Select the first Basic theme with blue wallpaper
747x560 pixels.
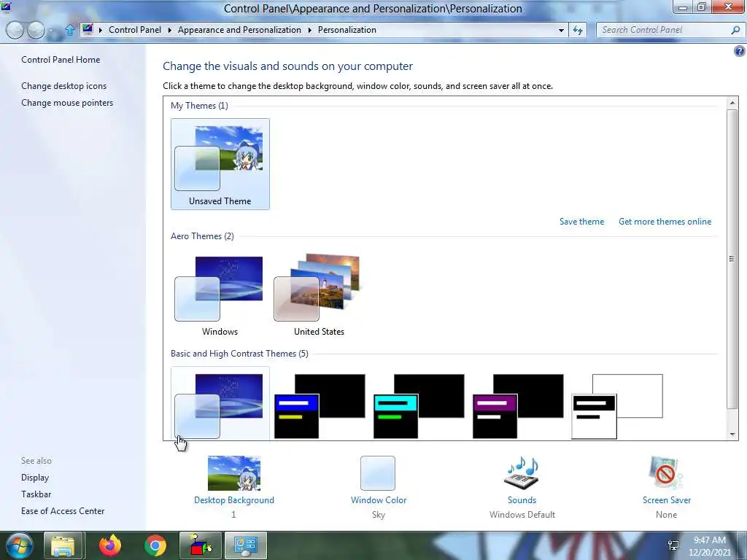pyautogui.click(x=220, y=404)
